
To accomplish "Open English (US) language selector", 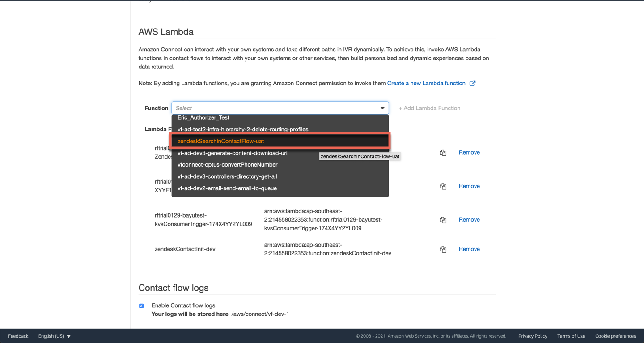I will (54, 336).
